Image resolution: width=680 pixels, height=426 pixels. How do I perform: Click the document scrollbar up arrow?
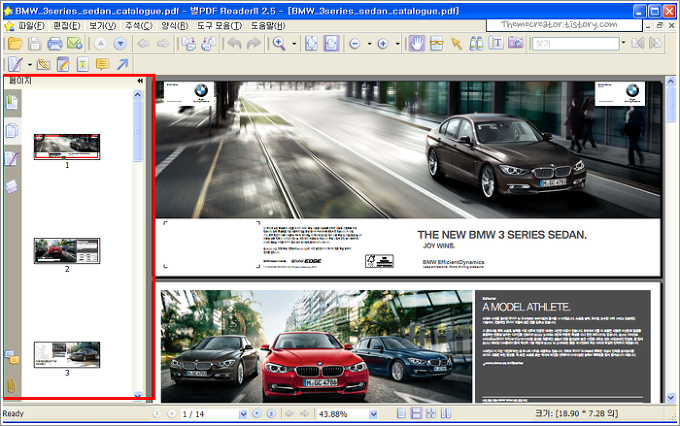point(670,81)
